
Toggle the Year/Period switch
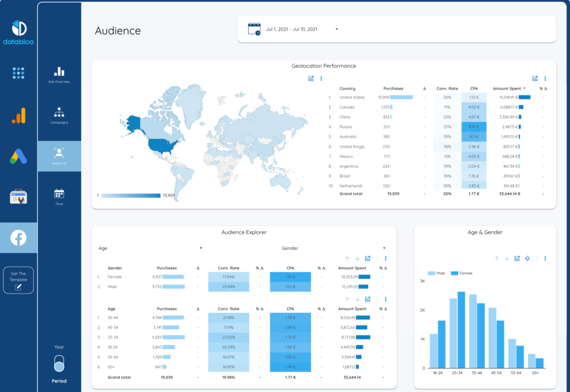click(x=59, y=363)
